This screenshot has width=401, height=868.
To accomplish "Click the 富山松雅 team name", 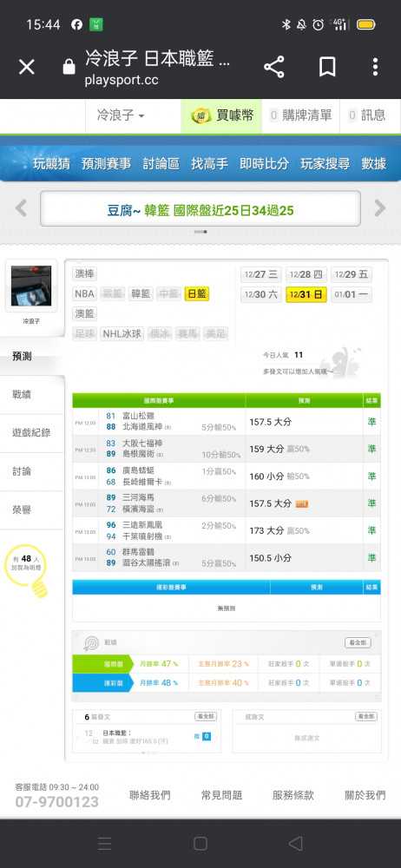I will click(x=138, y=416).
